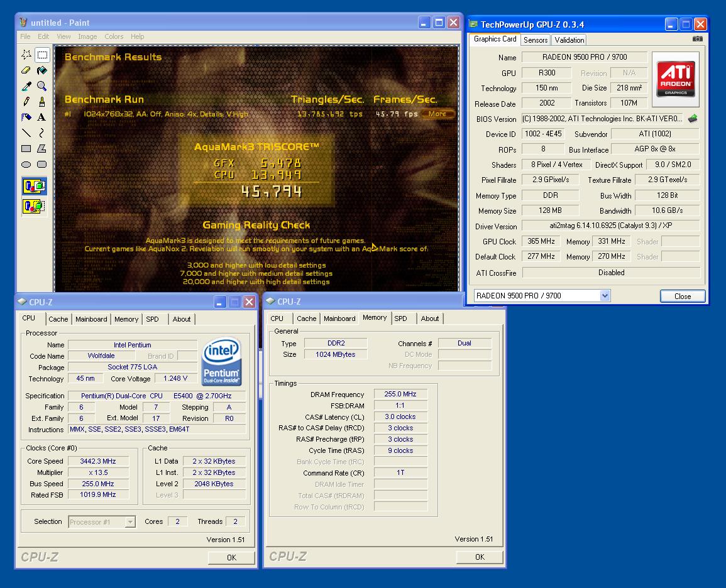
Task: Open the Cache tab in right CPU-Z window
Action: click(x=307, y=318)
